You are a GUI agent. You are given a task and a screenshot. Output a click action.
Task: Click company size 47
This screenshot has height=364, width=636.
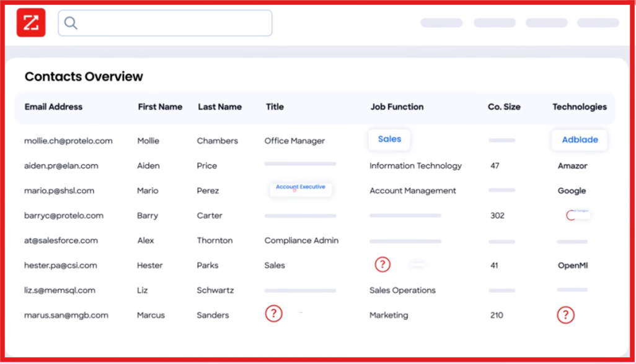495,166
